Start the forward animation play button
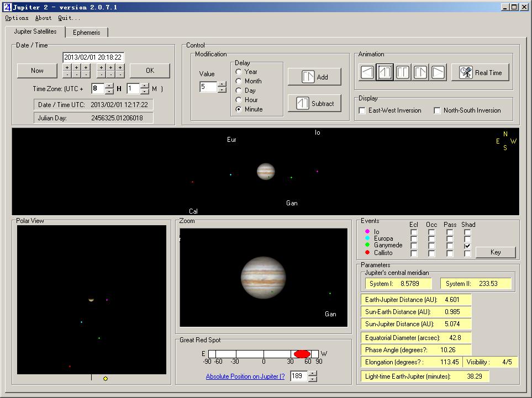Viewport: 532px width, 398px height. (x=438, y=72)
